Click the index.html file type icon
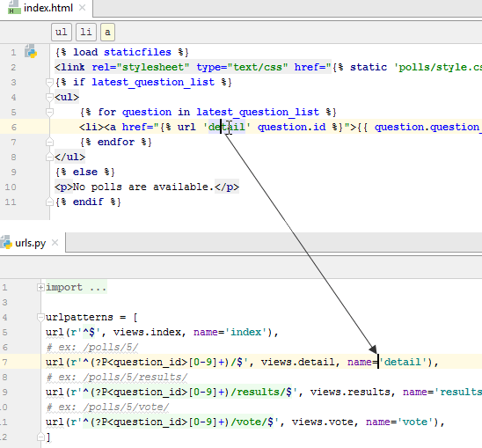The height and width of the screenshot is (448, 482). 14,7
